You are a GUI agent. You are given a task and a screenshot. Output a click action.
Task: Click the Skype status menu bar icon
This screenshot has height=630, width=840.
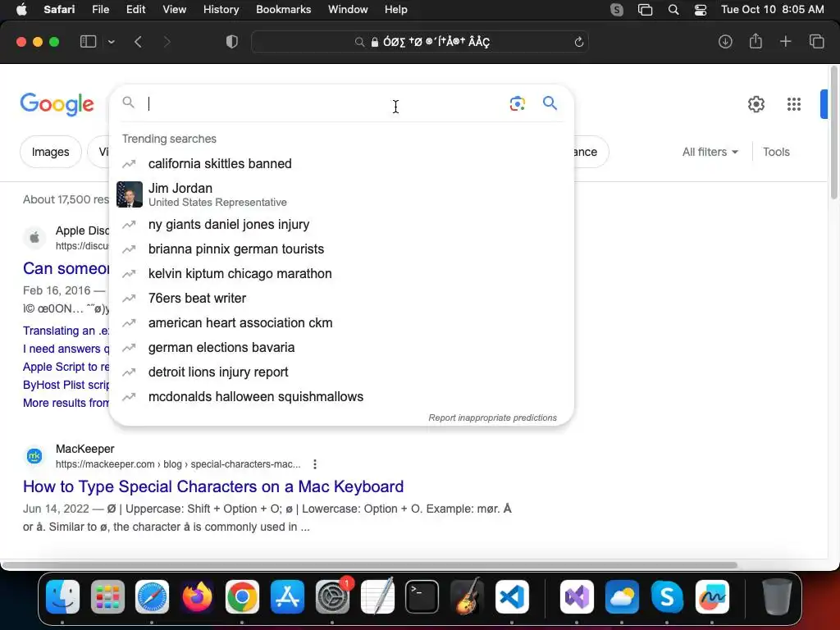click(x=617, y=10)
